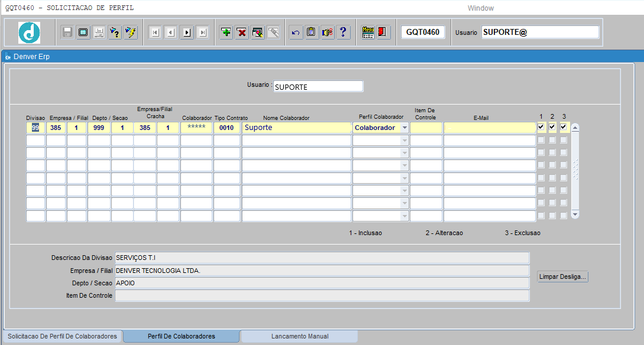Viewport: 644px width, 345px height.
Task: Click the Usuario field containing SUPORTE
Action: pos(318,87)
